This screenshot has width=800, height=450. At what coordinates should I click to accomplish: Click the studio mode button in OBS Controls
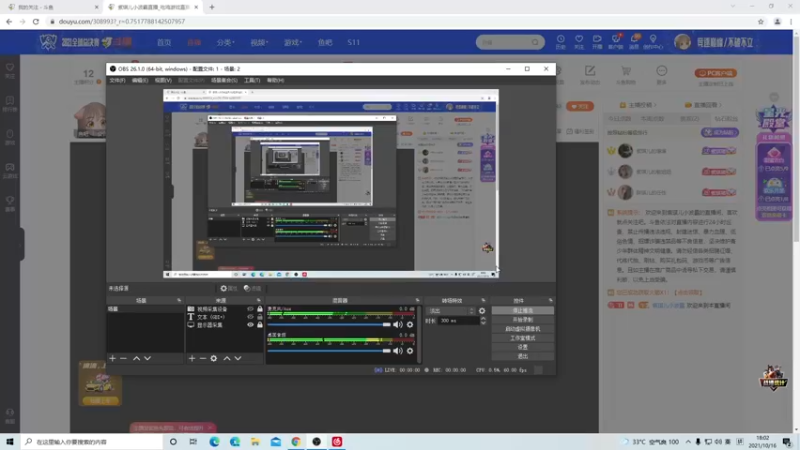click(522, 338)
